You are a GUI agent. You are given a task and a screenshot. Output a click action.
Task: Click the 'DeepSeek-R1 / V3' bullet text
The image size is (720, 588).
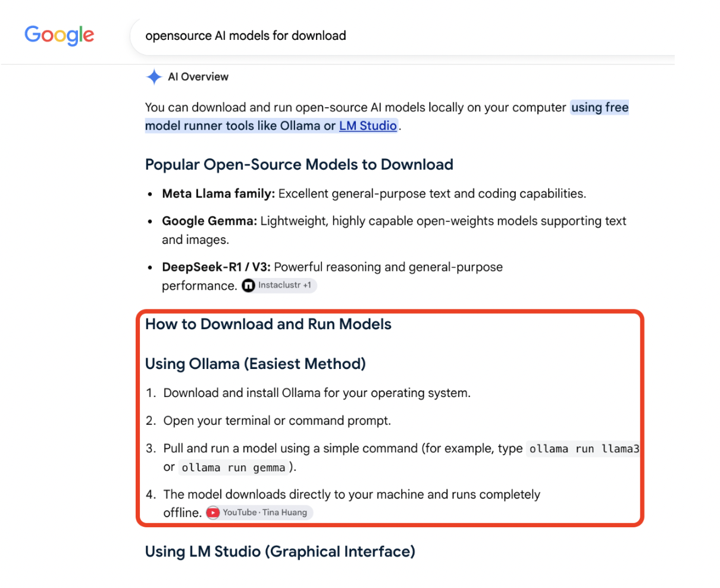point(216,267)
